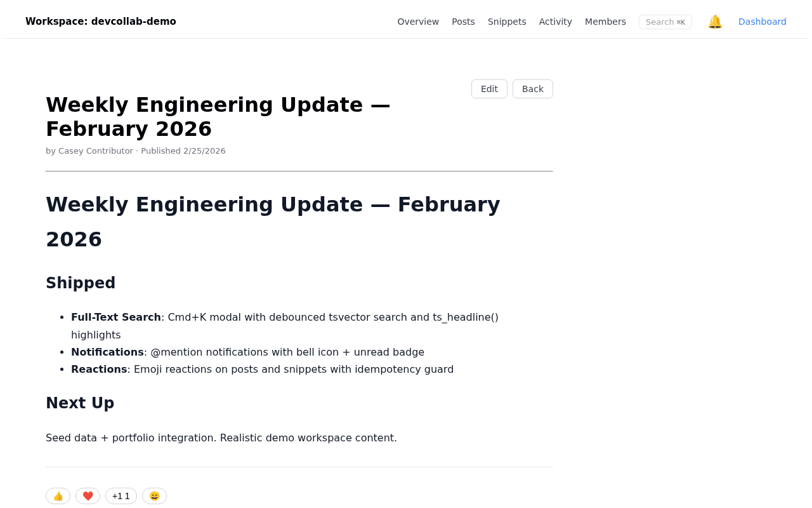Click the Edit button
The width and height of the screenshot is (812, 508).
tap(489, 89)
